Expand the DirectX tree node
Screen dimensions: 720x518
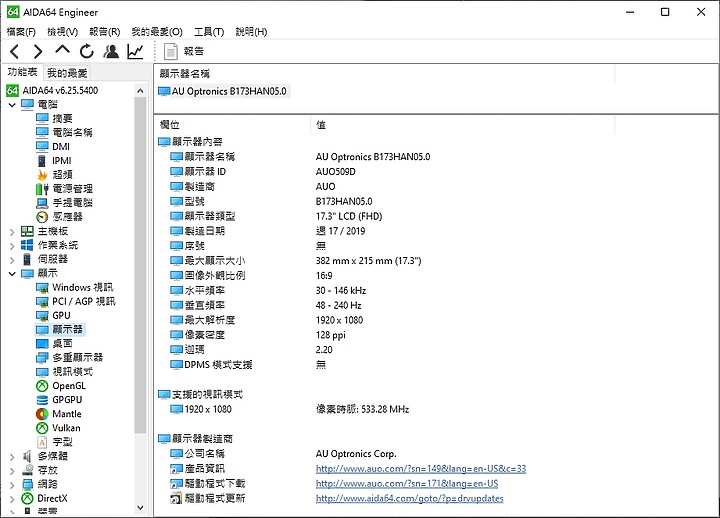(x=12, y=499)
